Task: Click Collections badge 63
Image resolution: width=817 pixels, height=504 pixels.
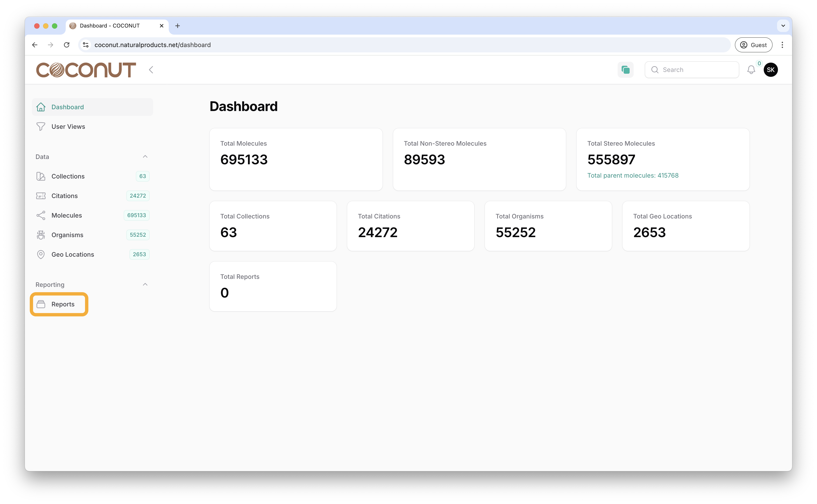Action: 143,176
